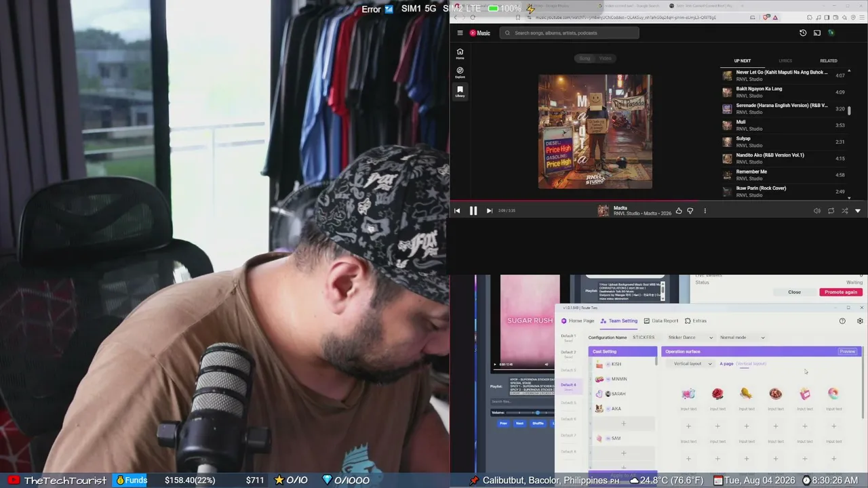This screenshot has height=488, width=868.
Task: Select the A page tab
Action: coord(726,364)
